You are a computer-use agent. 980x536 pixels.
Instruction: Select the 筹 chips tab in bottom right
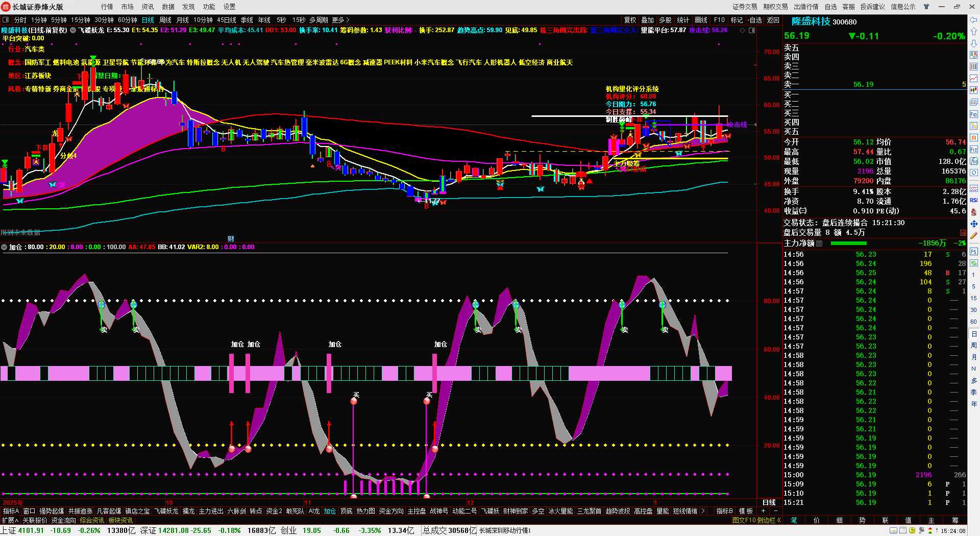[x=955, y=520]
